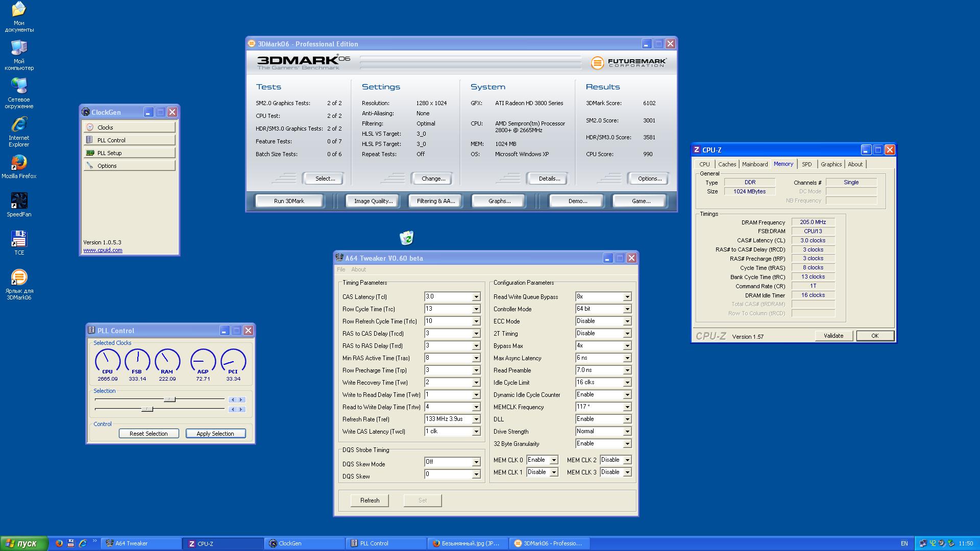Click the Firefox quick launch icon
Screen dimensions: 980x551
59,543
